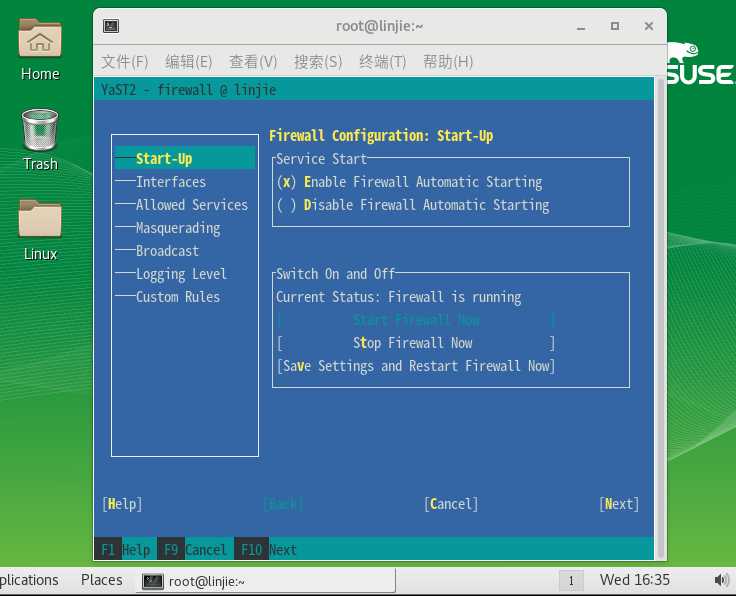Click the 'YaST2 - firewall @ linjie' header text
Screen dimensions: 736x596
tap(188, 90)
